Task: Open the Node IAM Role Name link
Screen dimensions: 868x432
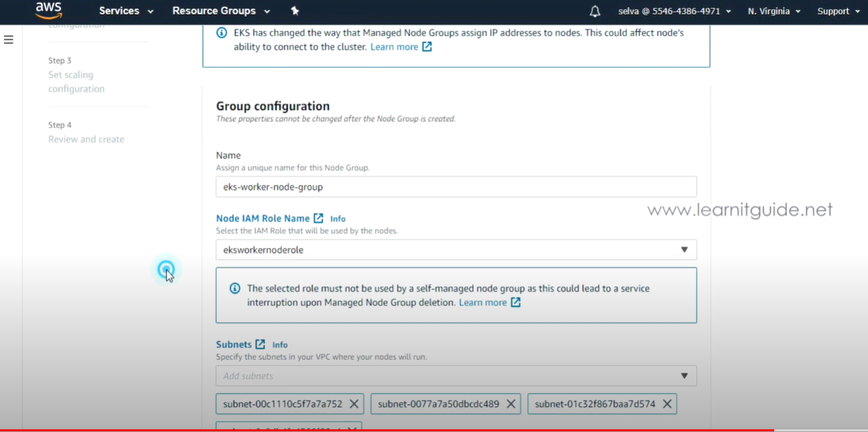Action: click(263, 218)
